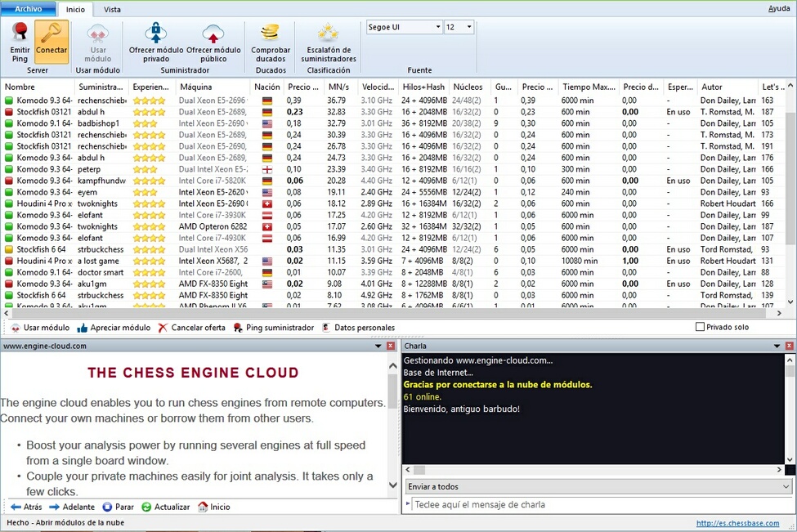This screenshot has width=797, height=532.
Task: Sort by the Núcleos column header
Action: [x=470, y=87]
